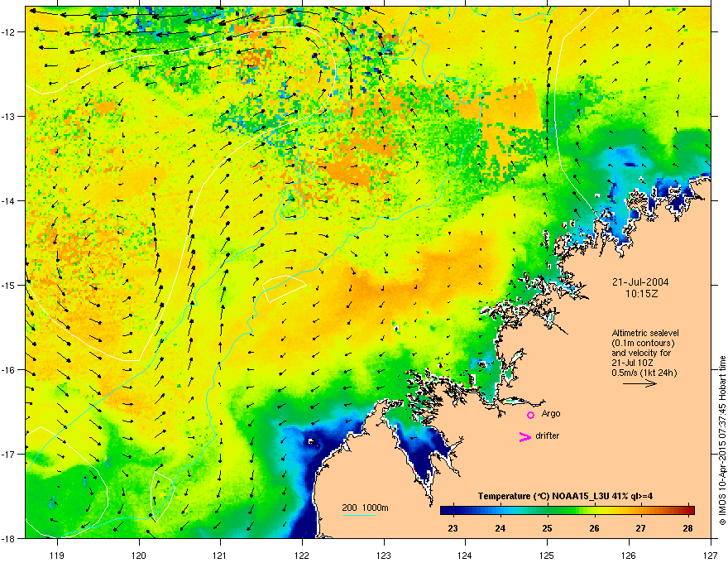Click the 'drifter' legend label
The image size is (728, 563).
[x=548, y=435]
